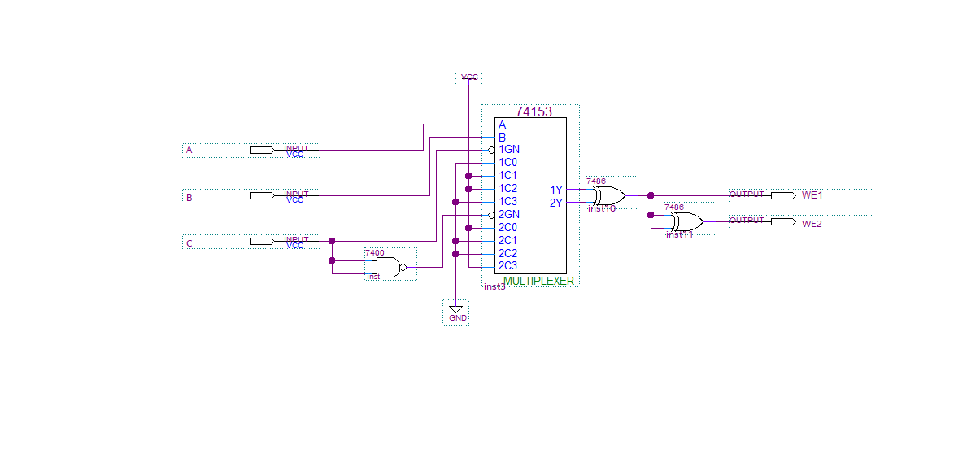Image resolution: width=980 pixels, height=463 pixels.
Task: Select input pin symbol A
Action: point(262,151)
